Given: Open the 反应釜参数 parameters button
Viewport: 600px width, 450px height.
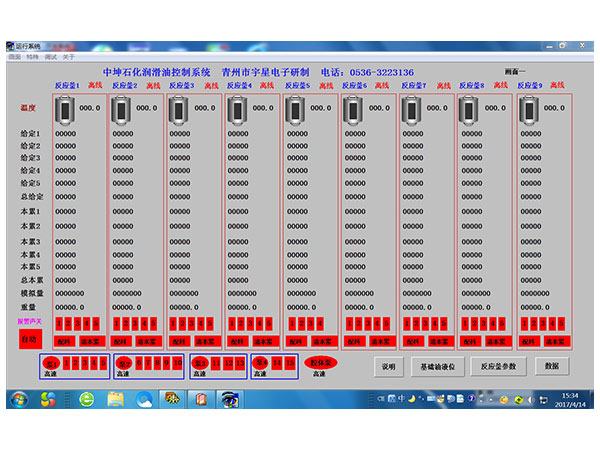Looking at the screenshot, I should pyautogui.click(x=498, y=367).
